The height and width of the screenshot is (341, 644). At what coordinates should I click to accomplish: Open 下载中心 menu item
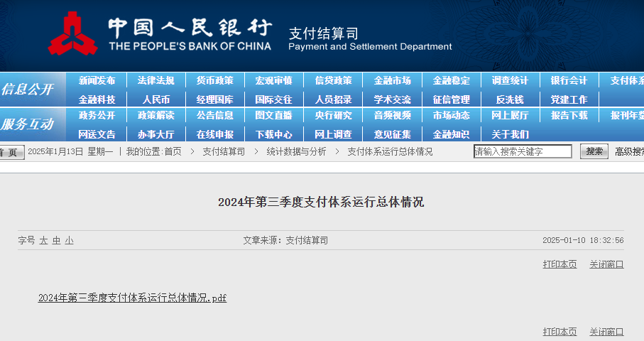tap(274, 134)
